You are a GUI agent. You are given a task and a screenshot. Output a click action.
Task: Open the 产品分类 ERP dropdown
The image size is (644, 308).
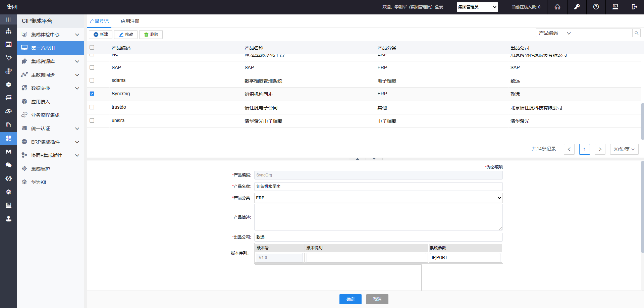[x=378, y=198]
